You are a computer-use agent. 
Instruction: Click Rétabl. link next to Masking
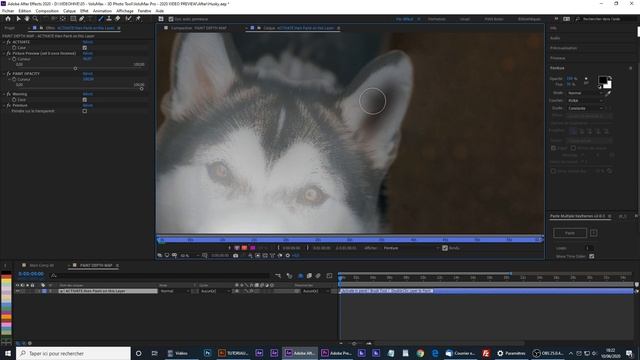(88, 94)
